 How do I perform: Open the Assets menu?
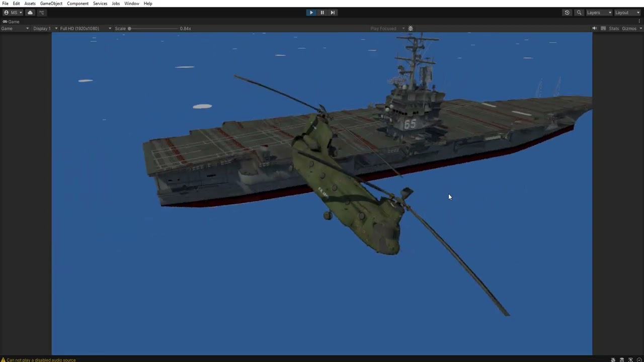[30, 4]
